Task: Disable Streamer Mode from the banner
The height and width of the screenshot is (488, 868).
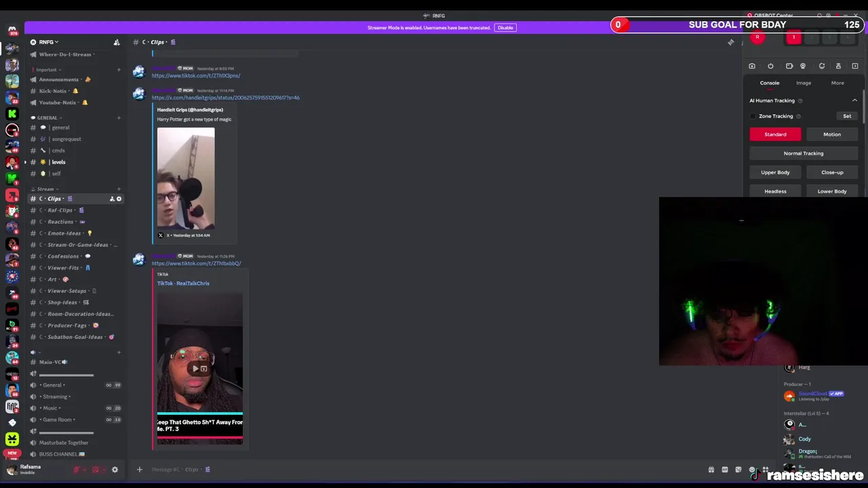Action: pos(505,28)
